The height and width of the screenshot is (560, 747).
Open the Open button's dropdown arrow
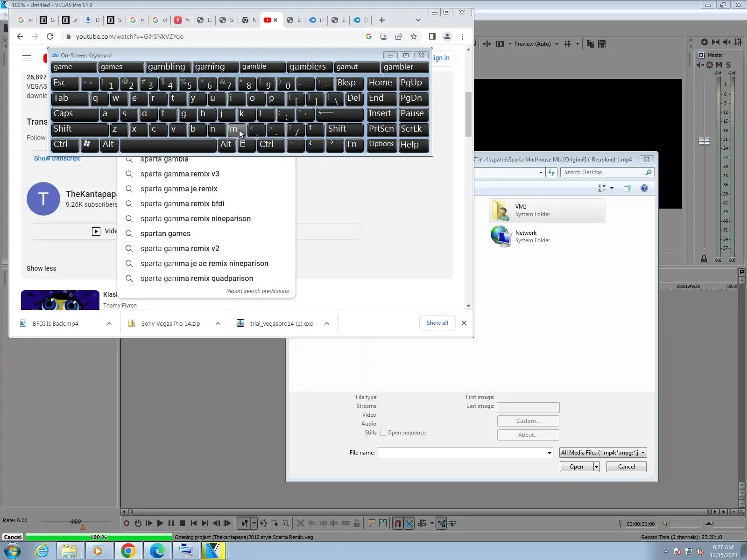pyautogui.click(x=596, y=467)
